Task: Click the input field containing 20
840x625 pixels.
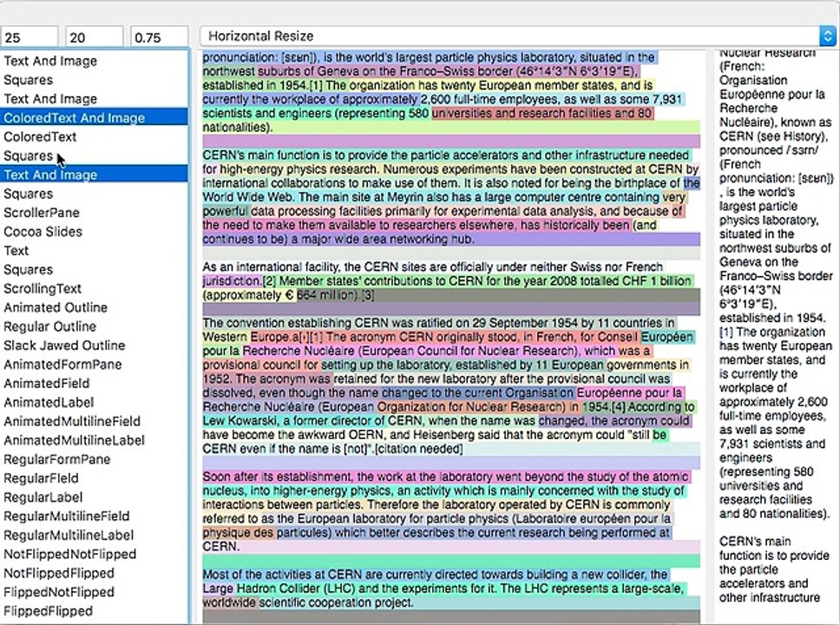Action: (95, 37)
